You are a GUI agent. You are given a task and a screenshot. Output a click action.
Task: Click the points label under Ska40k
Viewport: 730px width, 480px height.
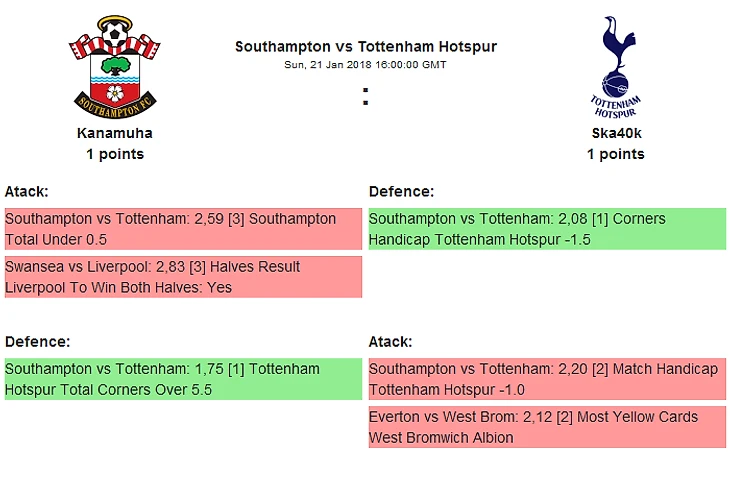(616, 154)
